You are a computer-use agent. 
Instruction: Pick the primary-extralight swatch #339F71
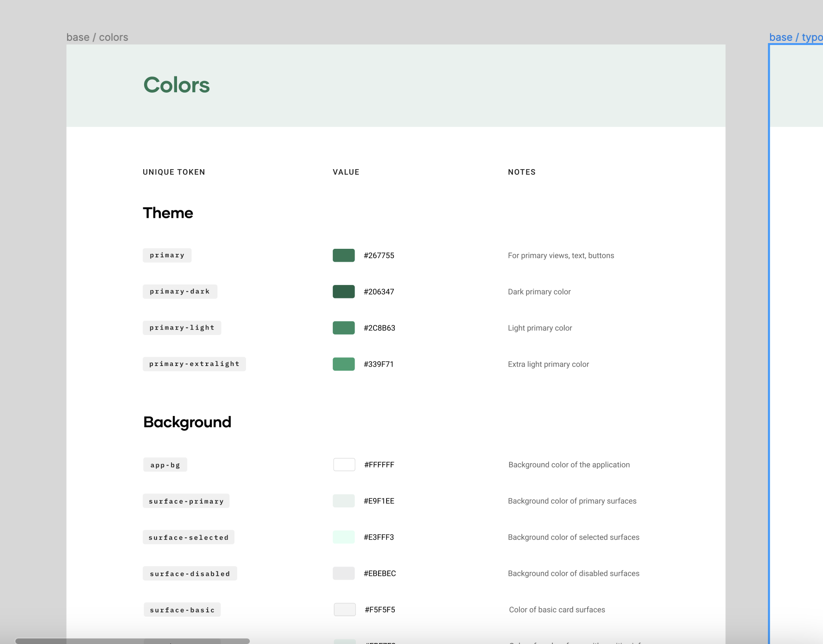click(343, 364)
